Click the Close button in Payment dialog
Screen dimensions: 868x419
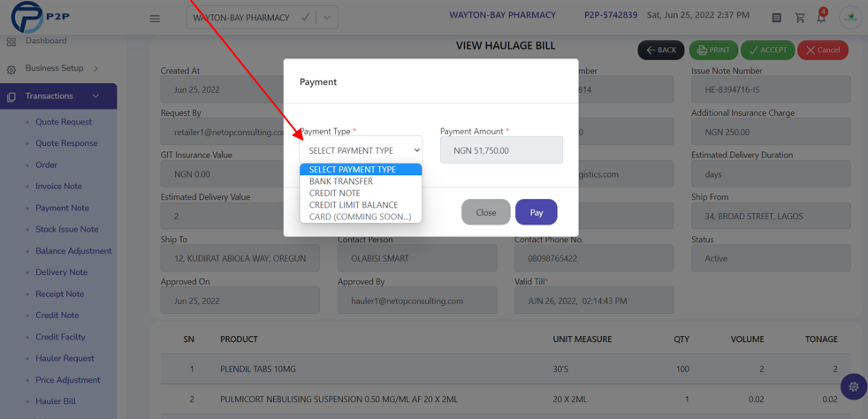(x=486, y=212)
